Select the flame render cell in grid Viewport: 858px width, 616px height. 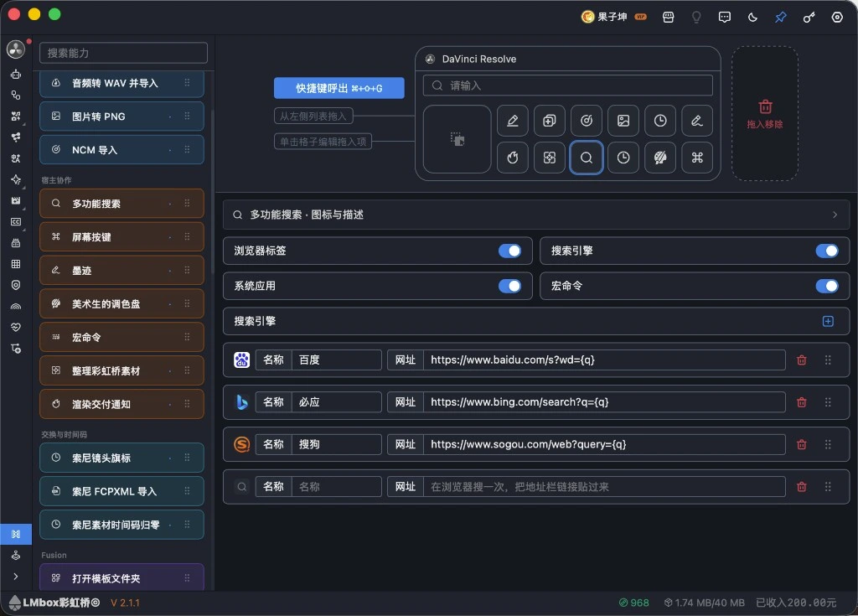point(512,158)
